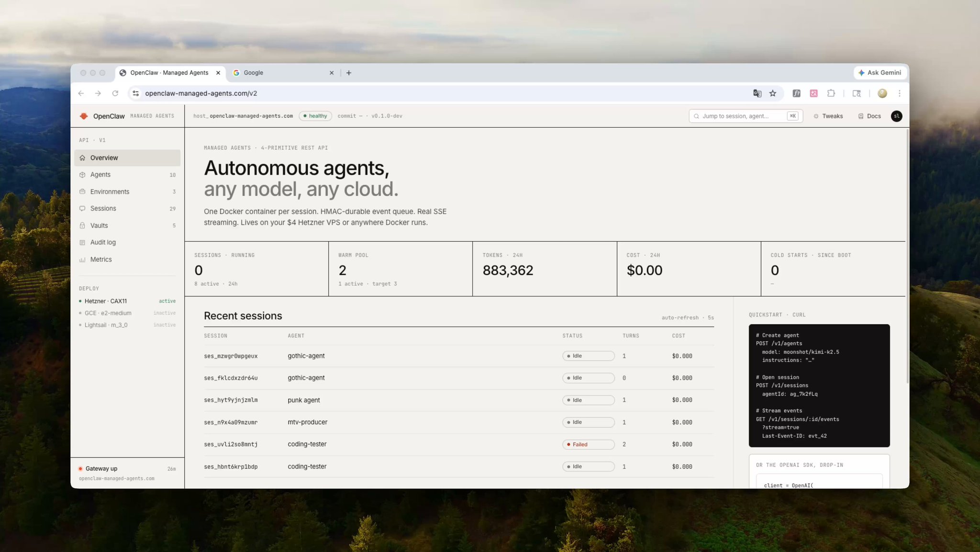This screenshot has width=980, height=552.
Task: Select Vaults in the sidebar
Action: tap(127, 225)
